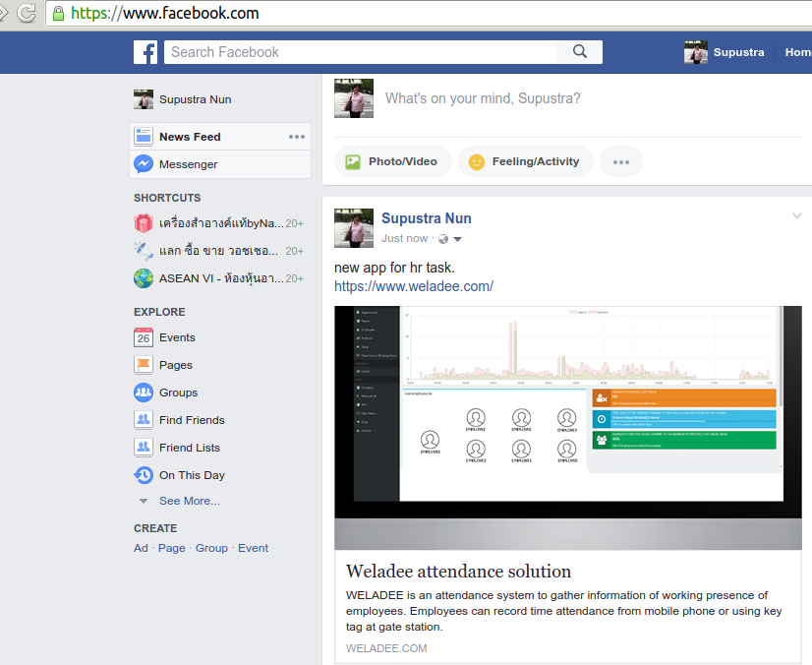Open post options chevron menu
The image size is (812, 665).
pos(797,215)
